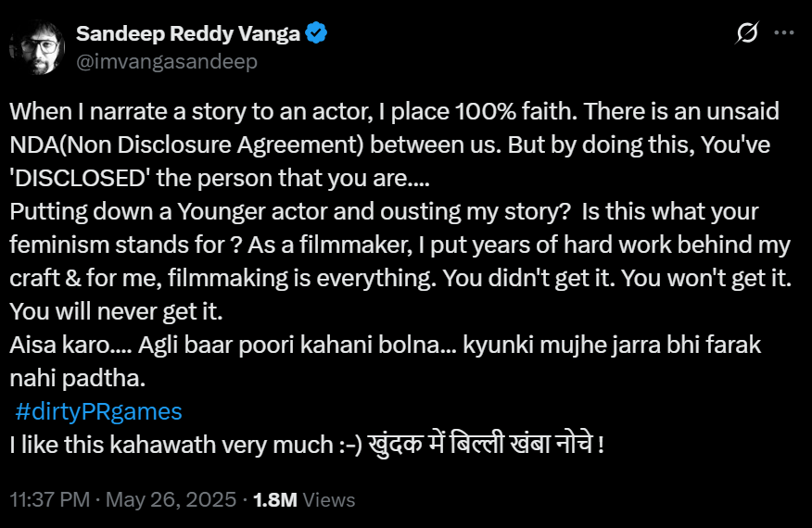812x528 pixels.
Task: Click the May 26, 2025 date
Action: coord(171,500)
